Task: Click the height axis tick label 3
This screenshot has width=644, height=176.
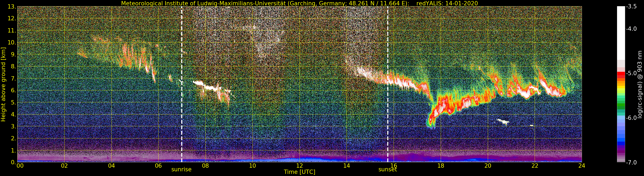Action: coord(13,127)
